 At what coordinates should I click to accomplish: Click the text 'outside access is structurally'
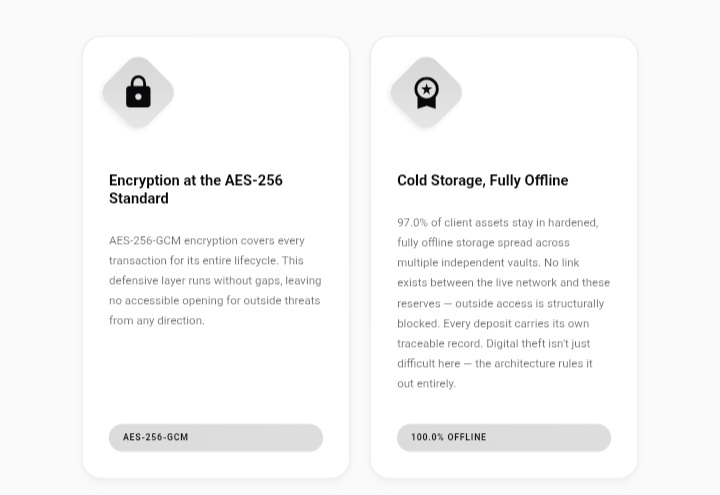529,304
